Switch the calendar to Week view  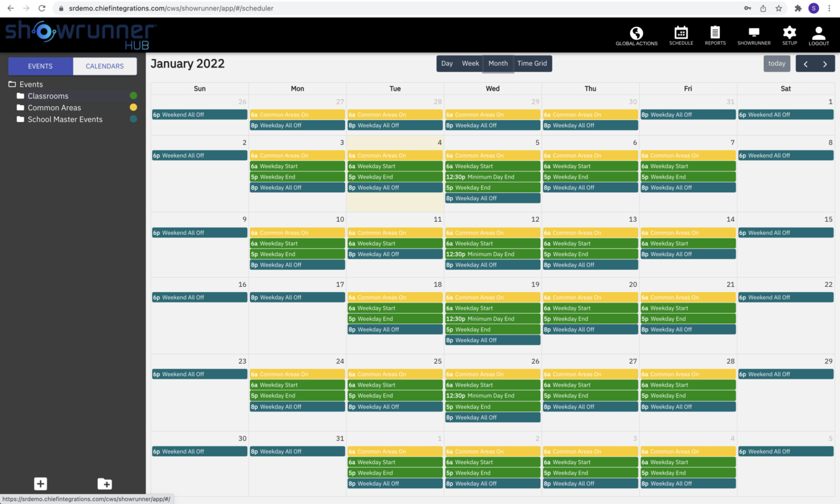coord(471,63)
